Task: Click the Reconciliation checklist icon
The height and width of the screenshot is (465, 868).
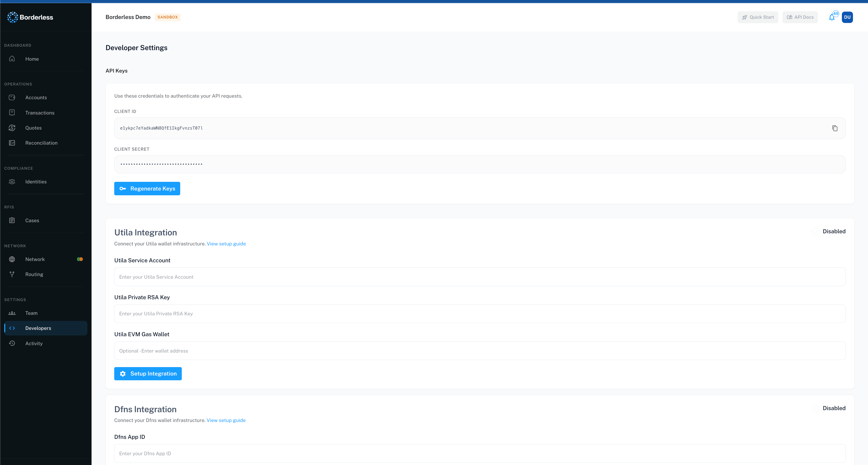Action: tap(12, 143)
